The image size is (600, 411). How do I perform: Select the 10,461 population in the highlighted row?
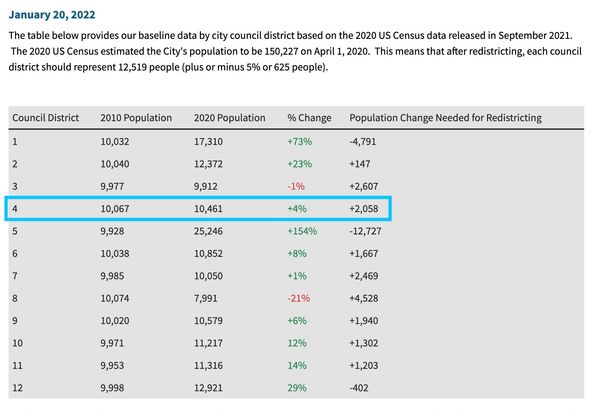coord(211,209)
